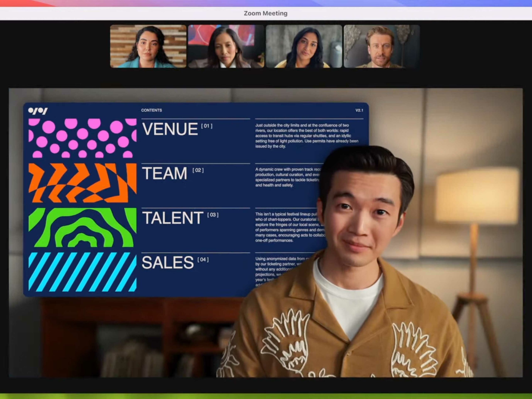Click the SALES heading on the slide
532x399 pixels.
[x=168, y=263]
